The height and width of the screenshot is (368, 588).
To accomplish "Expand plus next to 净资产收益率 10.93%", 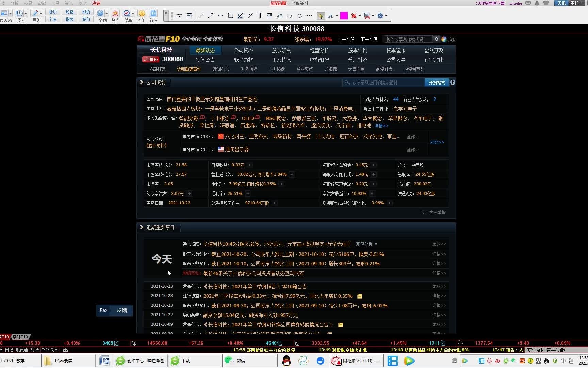I will click(x=372, y=194).
